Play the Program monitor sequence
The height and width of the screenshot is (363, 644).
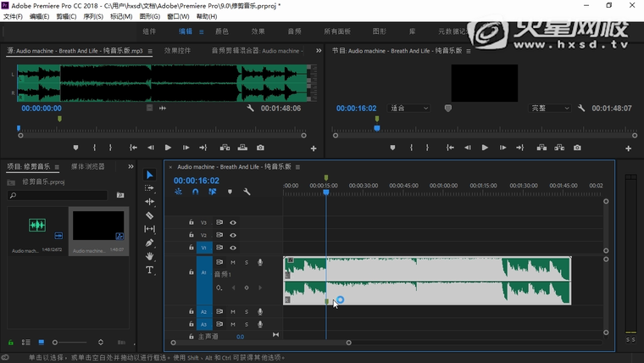485,148
